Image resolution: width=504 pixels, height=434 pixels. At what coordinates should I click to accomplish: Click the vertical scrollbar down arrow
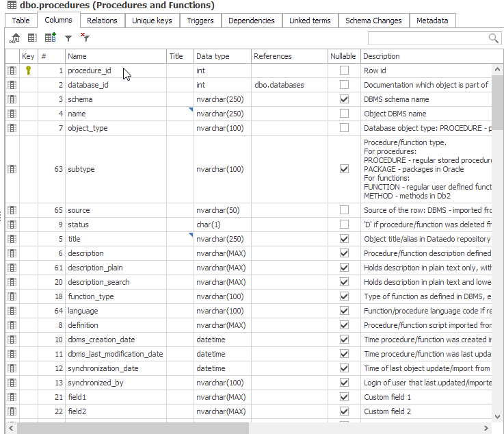point(498,415)
